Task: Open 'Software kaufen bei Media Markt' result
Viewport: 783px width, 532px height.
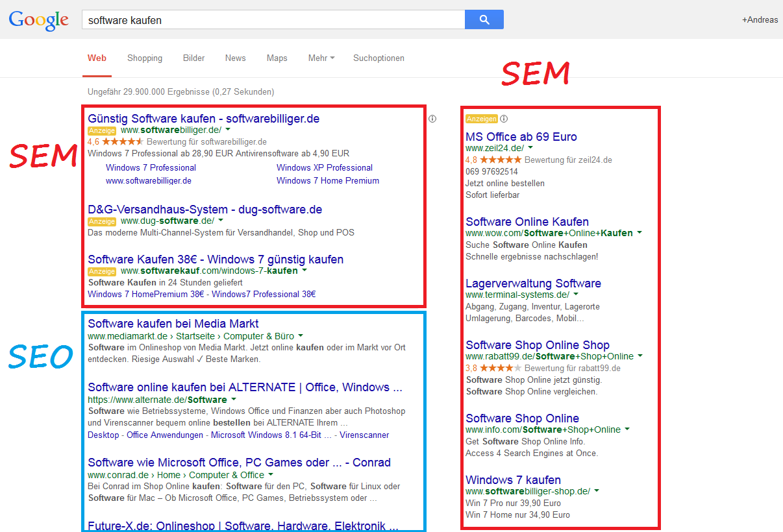Action: pyautogui.click(x=173, y=324)
